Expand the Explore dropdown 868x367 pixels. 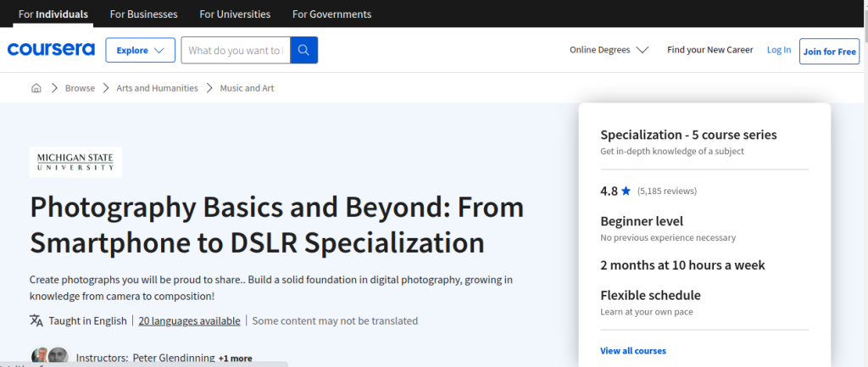click(140, 50)
